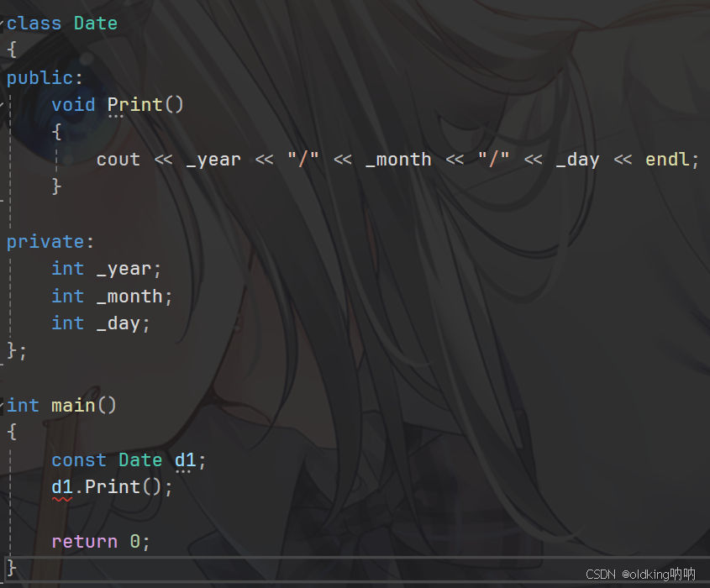This screenshot has height=588, width=710.
Task: Click the "return" keyword
Action: [84, 542]
